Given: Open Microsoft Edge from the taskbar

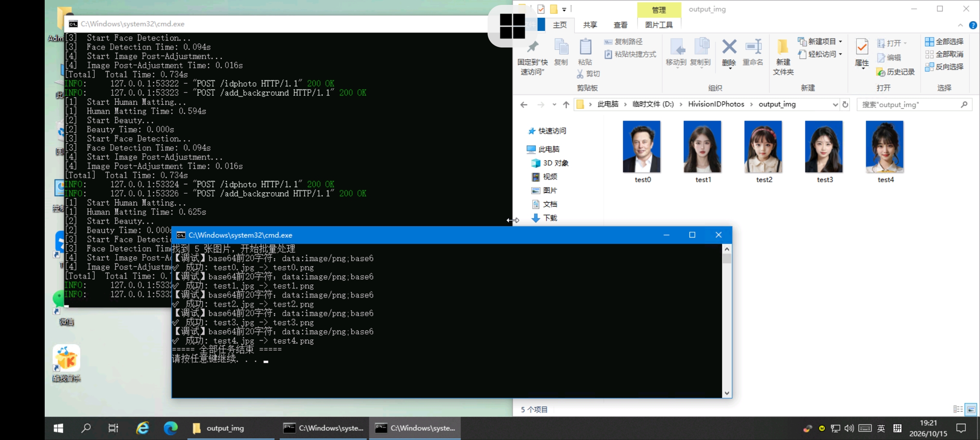Looking at the screenshot, I should [x=171, y=428].
